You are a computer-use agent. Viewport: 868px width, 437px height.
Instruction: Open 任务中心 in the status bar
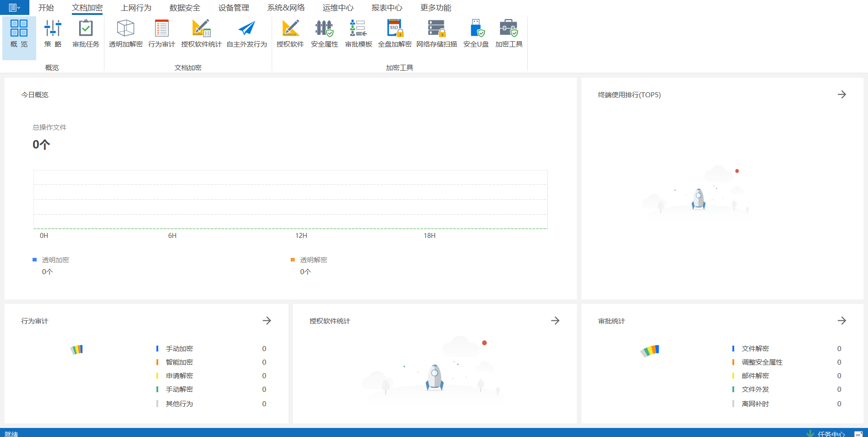pos(830,434)
